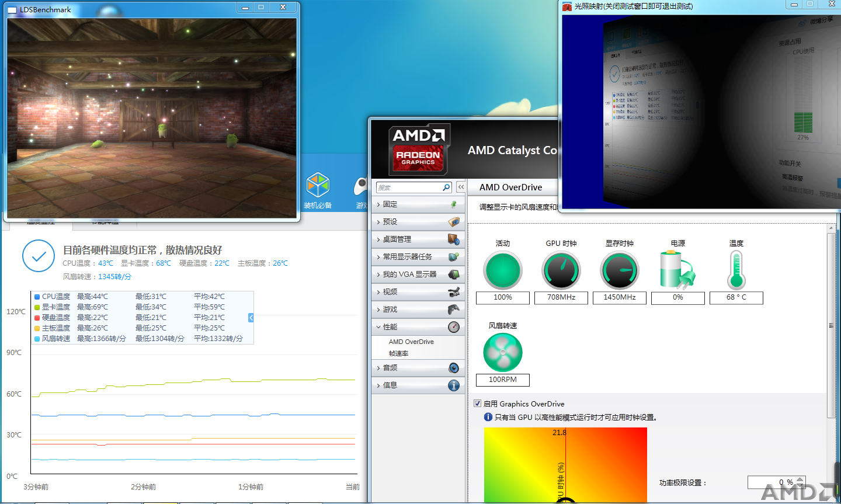Click the 温度 thermometer icon
The width and height of the screenshot is (841, 504).
[x=736, y=270]
